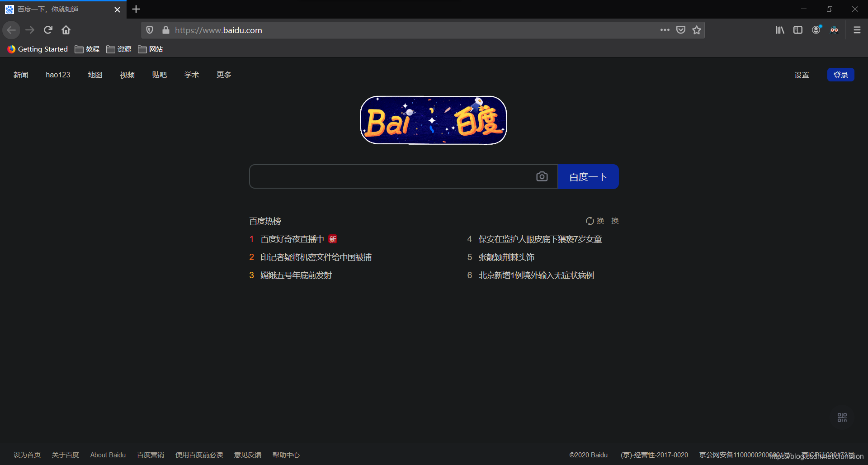Open image search with the camera icon

[542, 176]
